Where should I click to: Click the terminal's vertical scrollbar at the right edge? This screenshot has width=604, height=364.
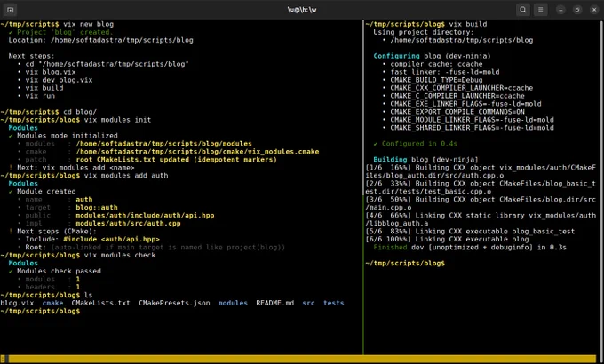coord(601,186)
